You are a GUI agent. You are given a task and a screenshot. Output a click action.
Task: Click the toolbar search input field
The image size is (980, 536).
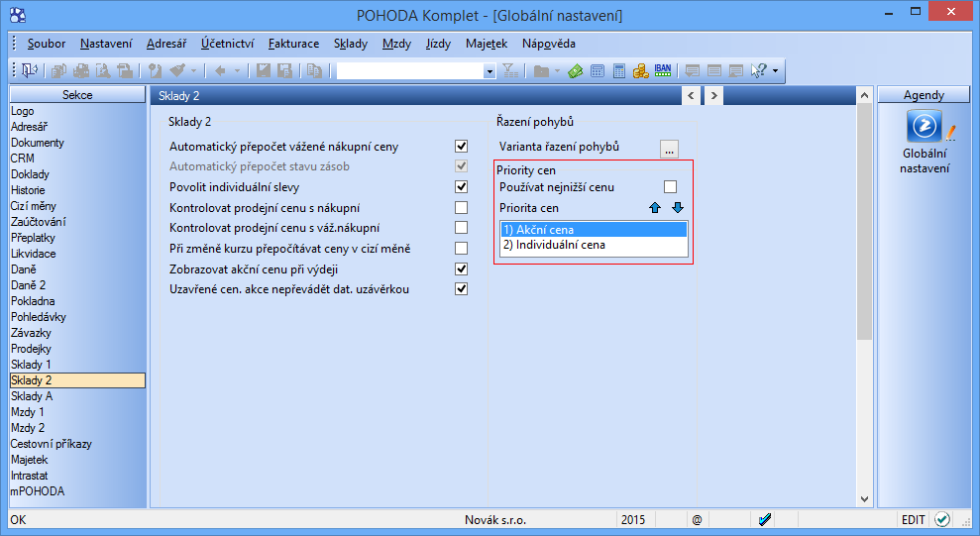coord(410,71)
